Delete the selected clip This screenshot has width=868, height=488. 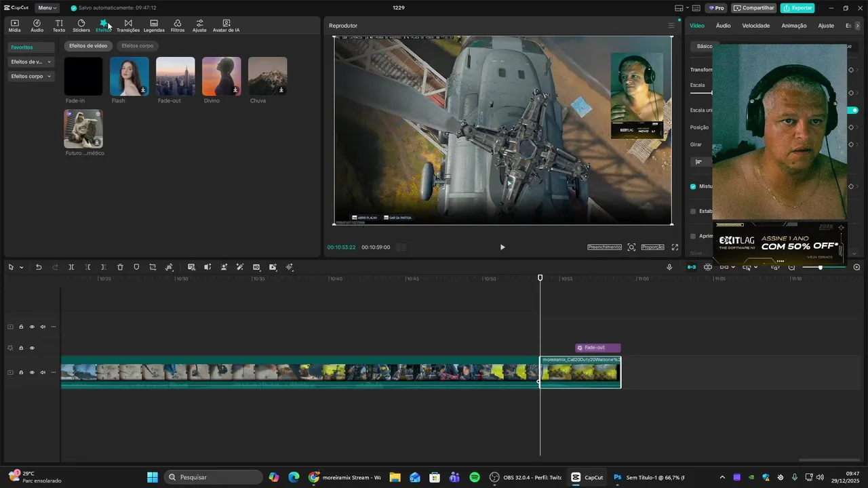pos(120,268)
